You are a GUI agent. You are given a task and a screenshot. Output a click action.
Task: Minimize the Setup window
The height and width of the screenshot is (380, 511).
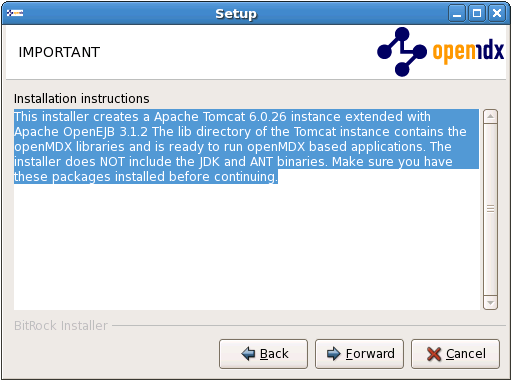457,14
